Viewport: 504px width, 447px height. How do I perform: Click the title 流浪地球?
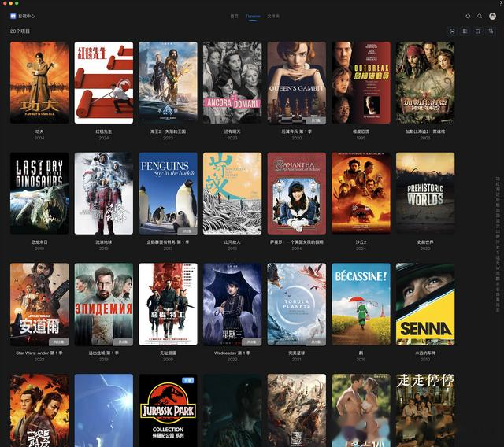103,242
